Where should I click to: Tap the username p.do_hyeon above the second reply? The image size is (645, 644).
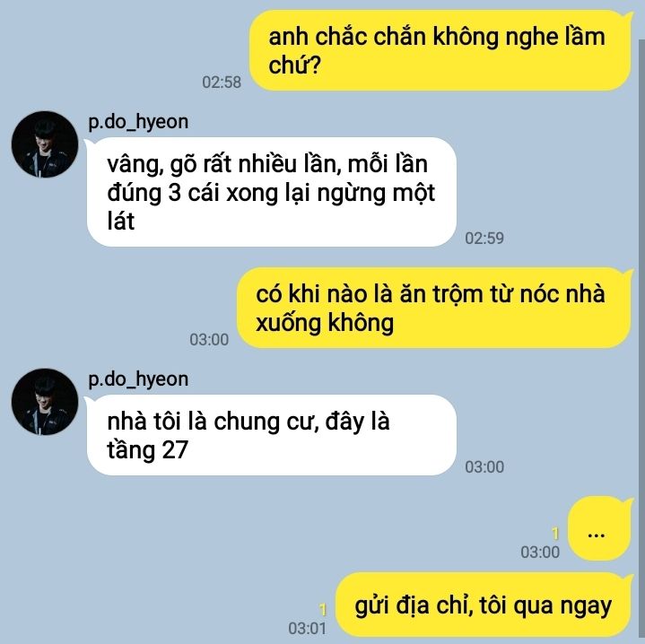click(x=138, y=379)
